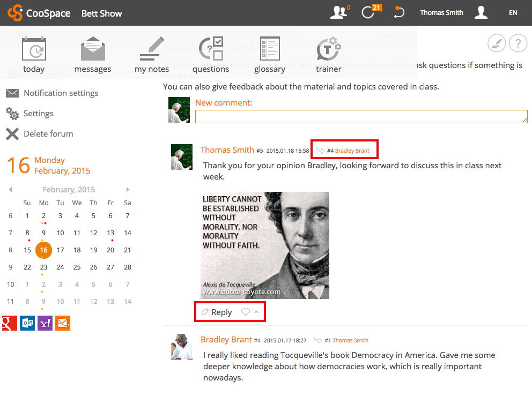Expand the caret next to the heart icon

click(256, 312)
